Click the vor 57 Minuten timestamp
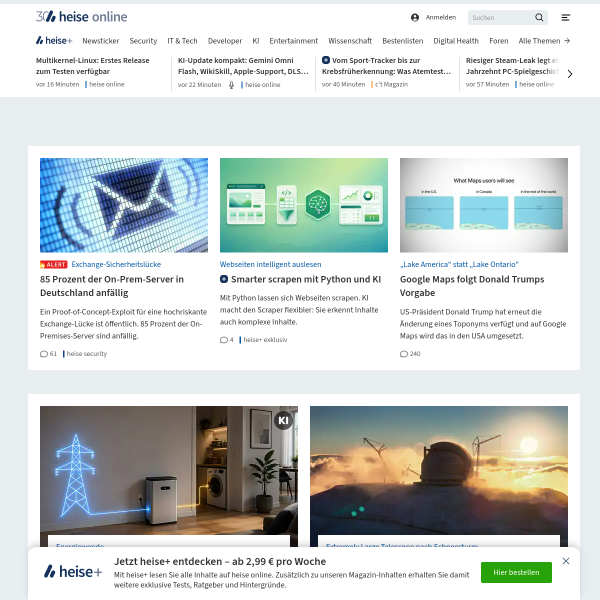The width and height of the screenshot is (600, 600). click(488, 85)
